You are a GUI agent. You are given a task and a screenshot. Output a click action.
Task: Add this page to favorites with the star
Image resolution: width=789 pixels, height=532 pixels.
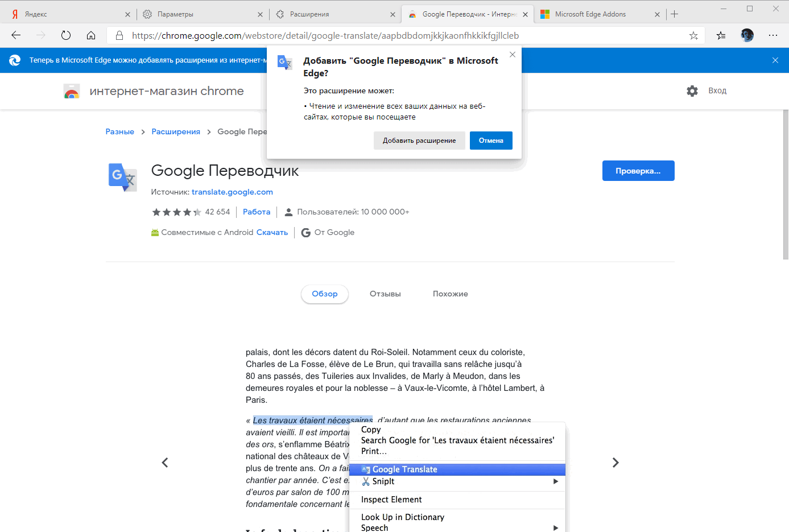click(693, 35)
